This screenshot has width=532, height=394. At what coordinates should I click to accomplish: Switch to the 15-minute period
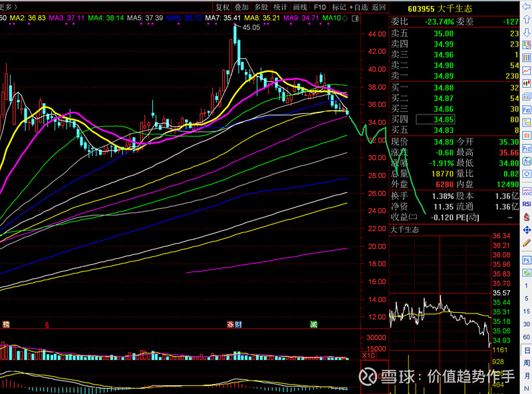(527, 311)
